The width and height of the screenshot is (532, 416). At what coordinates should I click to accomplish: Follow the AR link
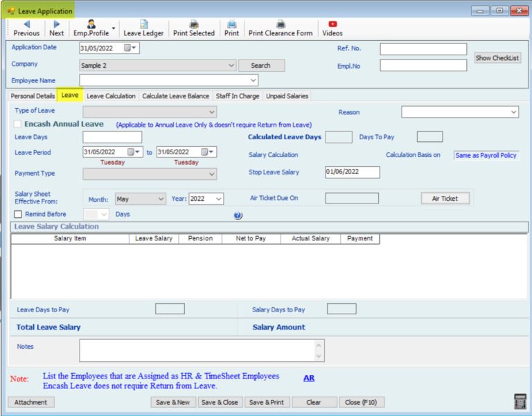(308, 379)
